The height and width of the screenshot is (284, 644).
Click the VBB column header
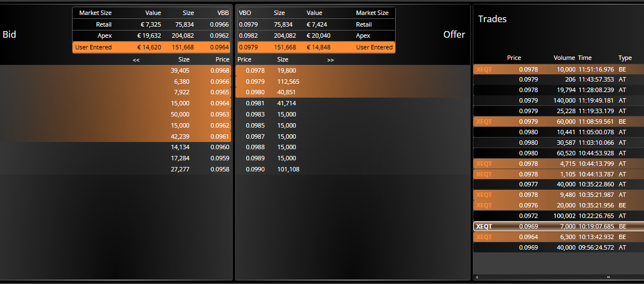pyautogui.click(x=223, y=13)
